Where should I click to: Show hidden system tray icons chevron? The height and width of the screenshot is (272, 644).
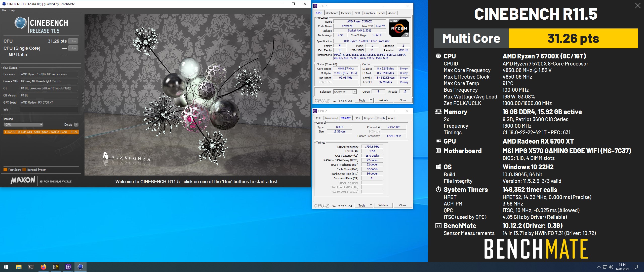(x=599, y=267)
